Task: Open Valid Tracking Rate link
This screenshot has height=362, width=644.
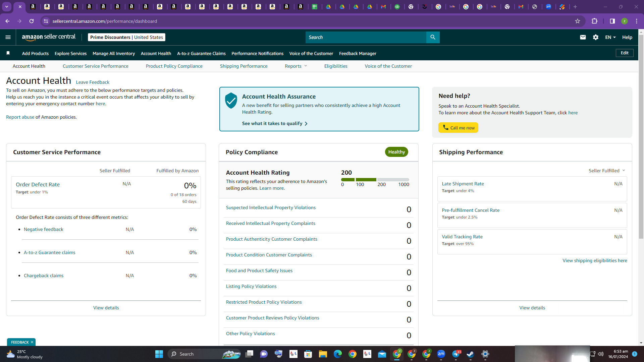Action: 462,237
